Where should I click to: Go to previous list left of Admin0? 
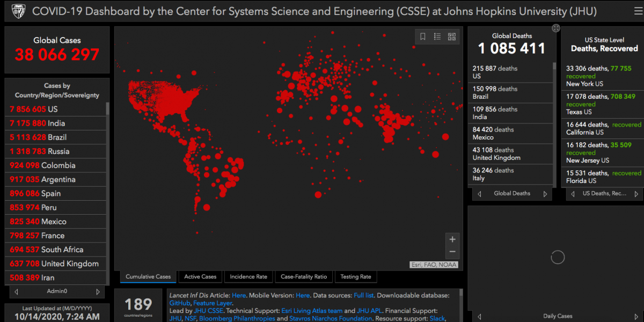(16, 292)
